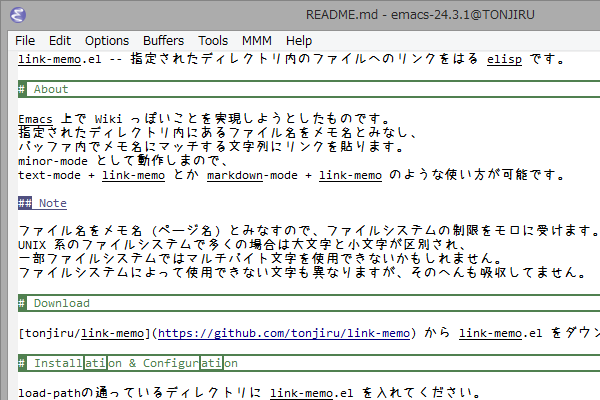Click the underlined elisp word
Viewport: 600px width, 400px height.
click(x=504, y=59)
